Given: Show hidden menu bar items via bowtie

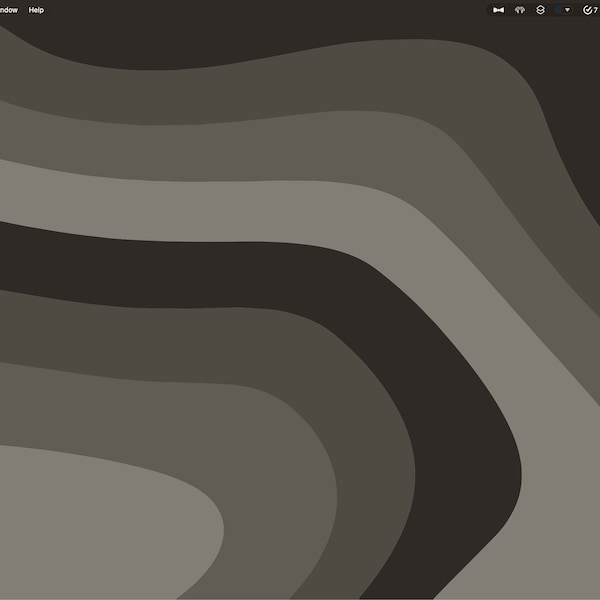Looking at the screenshot, I should (498, 10).
